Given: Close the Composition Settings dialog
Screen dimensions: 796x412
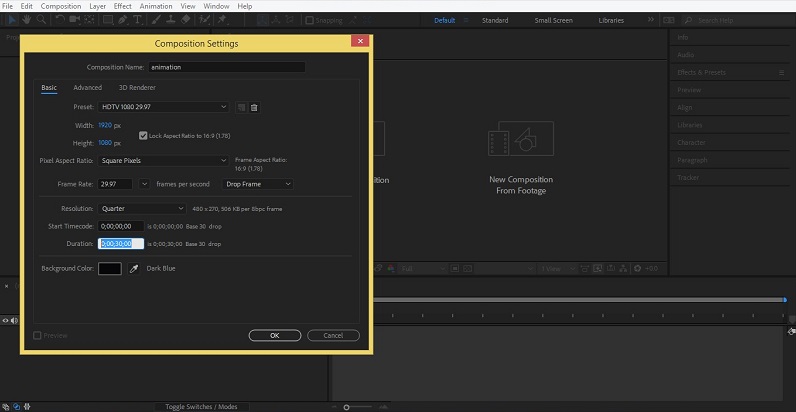Looking at the screenshot, I should pos(360,42).
